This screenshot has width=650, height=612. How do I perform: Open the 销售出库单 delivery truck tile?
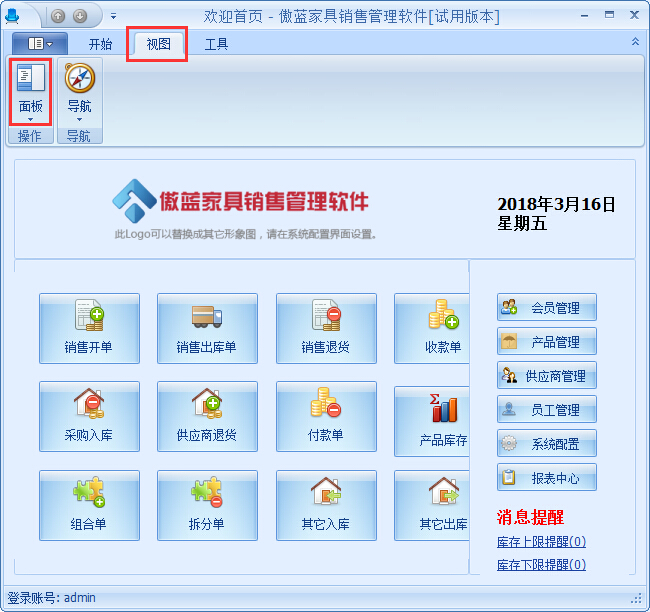coord(207,328)
